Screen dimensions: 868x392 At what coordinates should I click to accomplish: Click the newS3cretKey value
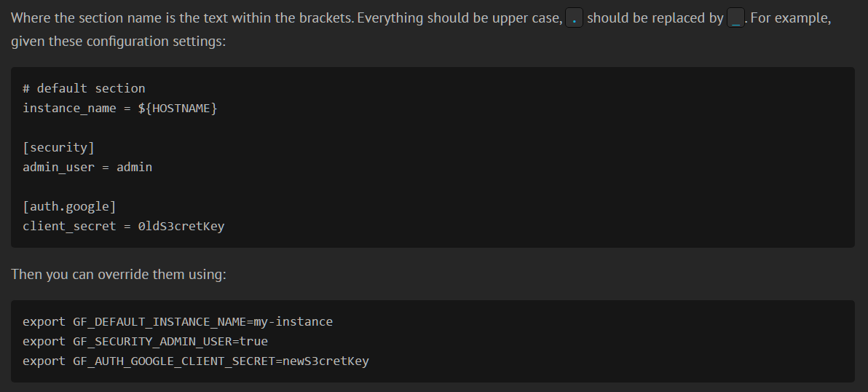(325, 361)
